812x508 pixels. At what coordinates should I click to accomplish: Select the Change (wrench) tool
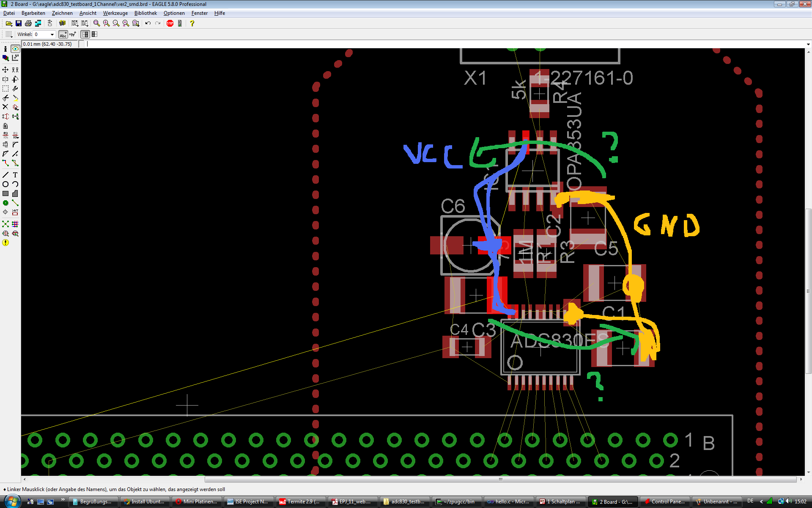point(15,88)
